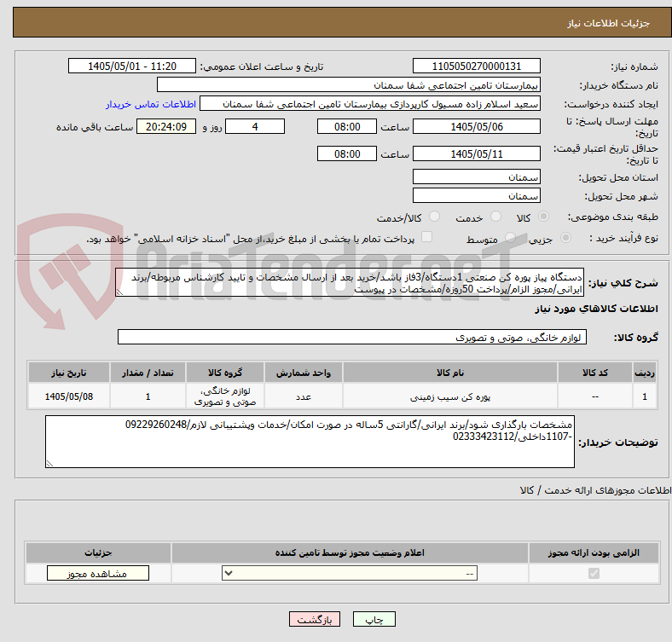Image resolution: width=672 pixels, height=642 pixels.
Task: Select the خدمت radio button
Action: [x=495, y=217]
